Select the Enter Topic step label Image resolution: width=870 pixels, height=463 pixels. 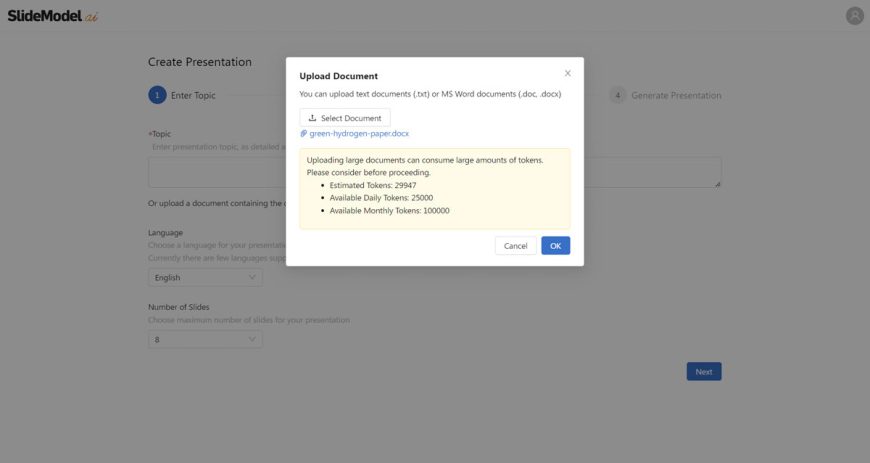(x=193, y=96)
